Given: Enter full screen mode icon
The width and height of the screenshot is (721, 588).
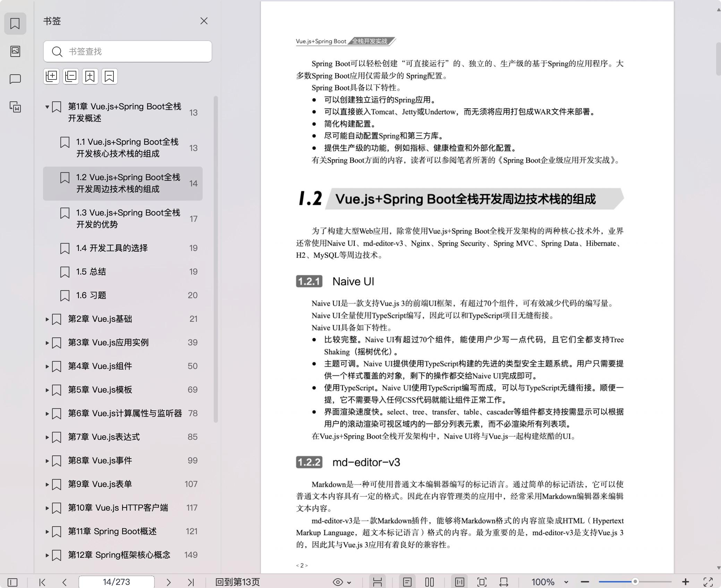Looking at the screenshot, I should [x=708, y=582].
